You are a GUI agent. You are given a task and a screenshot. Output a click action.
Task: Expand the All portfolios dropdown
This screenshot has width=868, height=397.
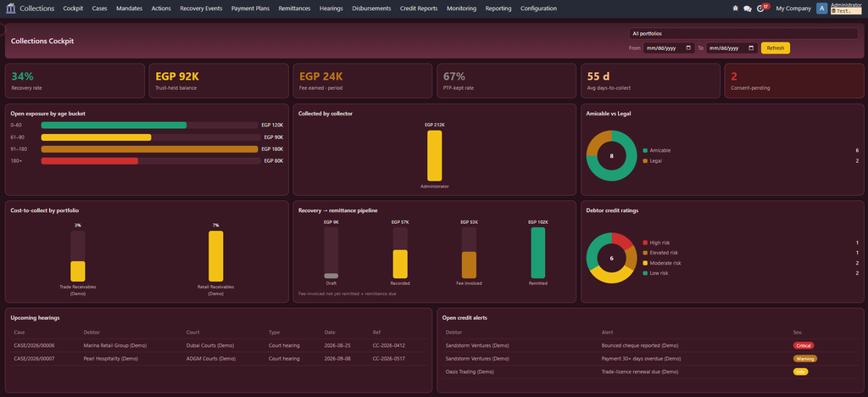pyautogui.click(x=743, y=34)
